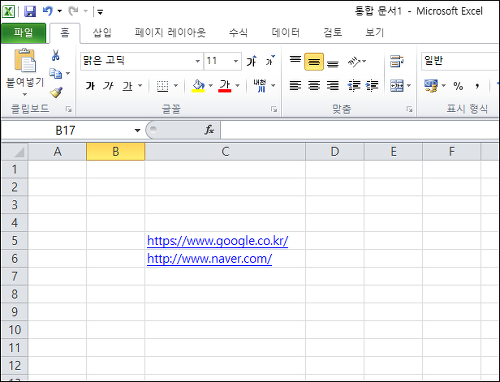Click the accounting number format icon

[x=431, y=86]
